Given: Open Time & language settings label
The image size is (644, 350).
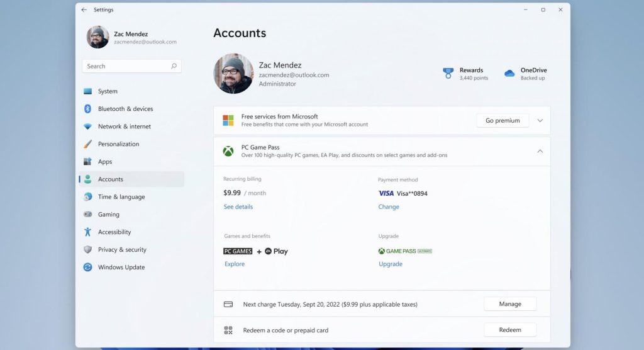Looking at the screenshot, I should pos(121,196).
